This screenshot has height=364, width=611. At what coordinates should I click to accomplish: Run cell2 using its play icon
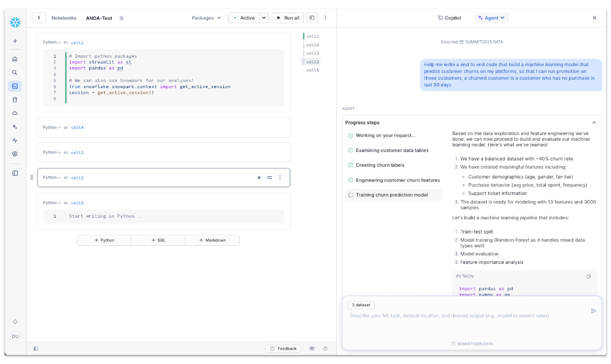(x=259, y=177)
